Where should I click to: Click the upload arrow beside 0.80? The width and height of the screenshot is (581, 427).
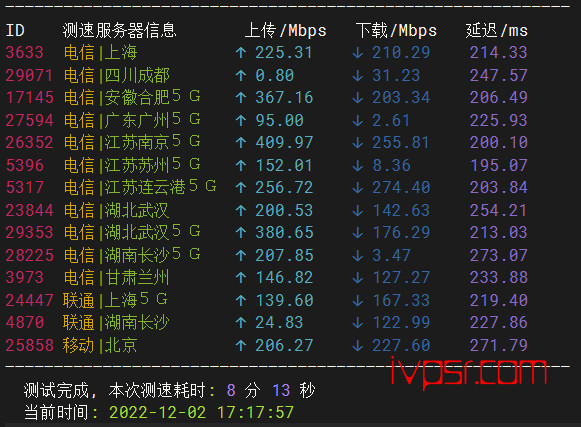click(x=241, y=76)
